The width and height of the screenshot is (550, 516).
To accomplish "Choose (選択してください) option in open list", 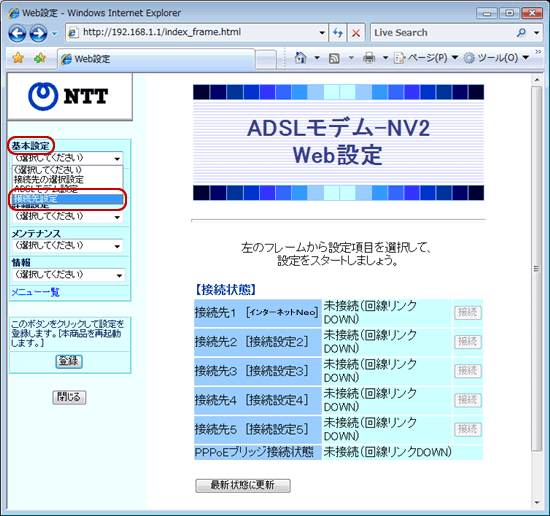I will click(x=67, y=170).
